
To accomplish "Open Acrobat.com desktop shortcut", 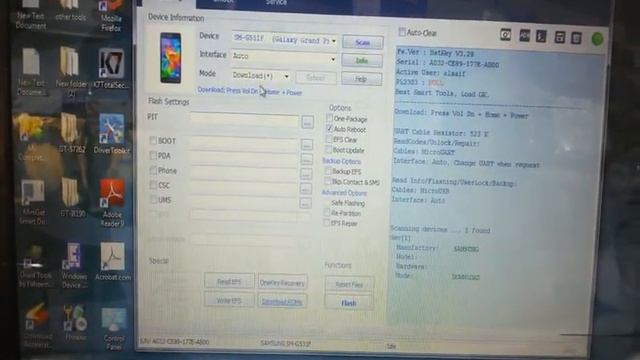I will coord(113,261).
